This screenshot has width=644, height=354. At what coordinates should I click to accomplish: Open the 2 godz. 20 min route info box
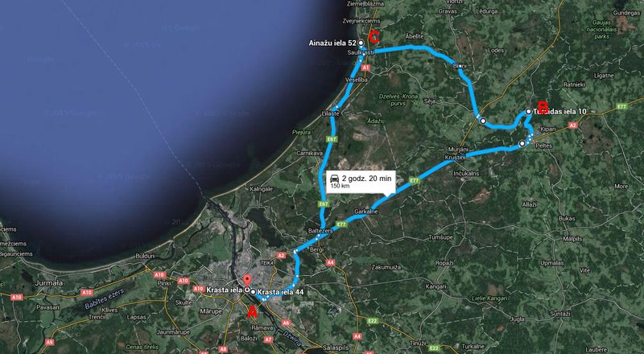point(361,182)
